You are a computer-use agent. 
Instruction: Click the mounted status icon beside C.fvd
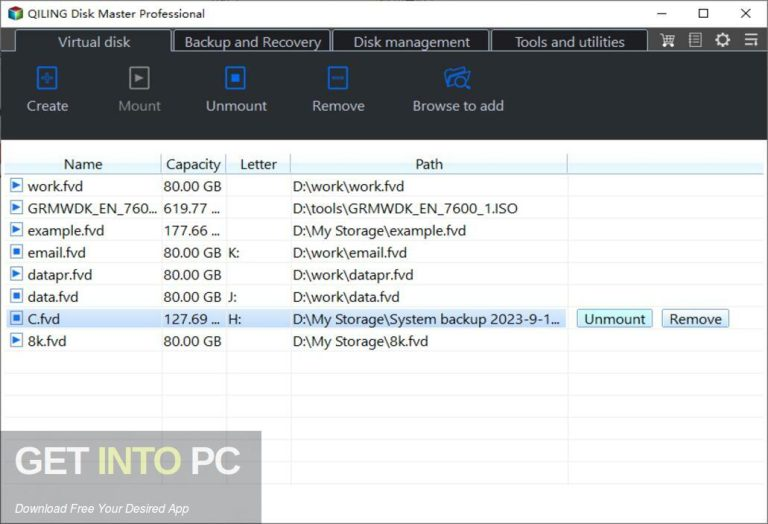tap(16, 318)
